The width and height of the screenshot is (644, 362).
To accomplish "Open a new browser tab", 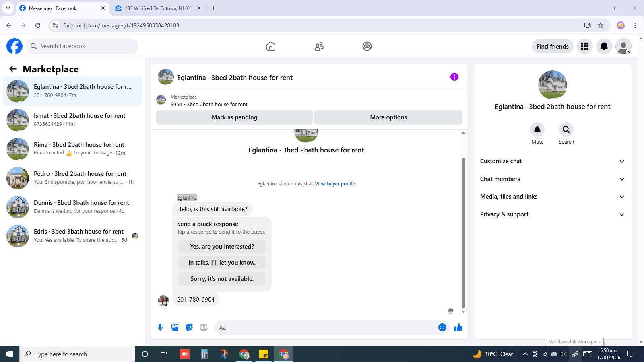I will coord(213,8).
